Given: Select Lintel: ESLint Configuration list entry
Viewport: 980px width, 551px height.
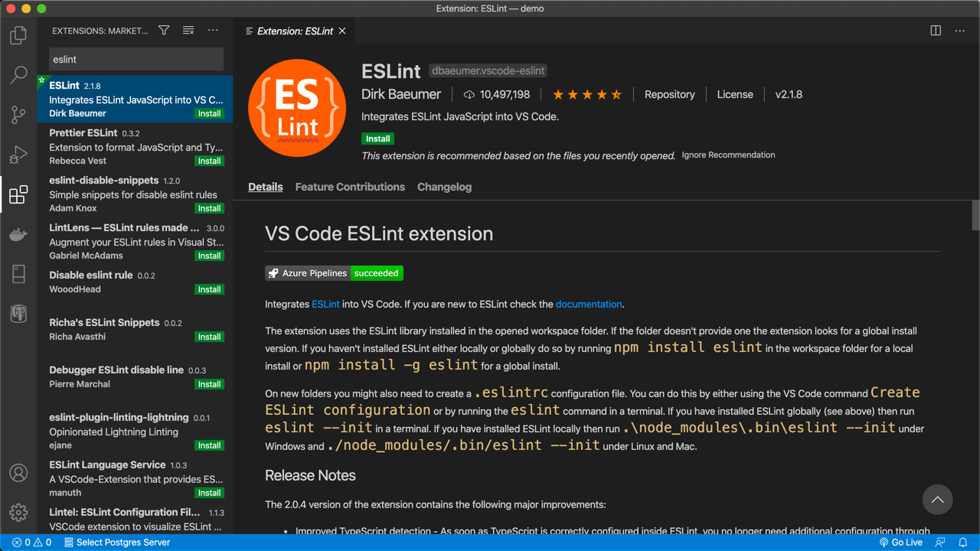Looking at the screenshot, I should pos(135,519).
